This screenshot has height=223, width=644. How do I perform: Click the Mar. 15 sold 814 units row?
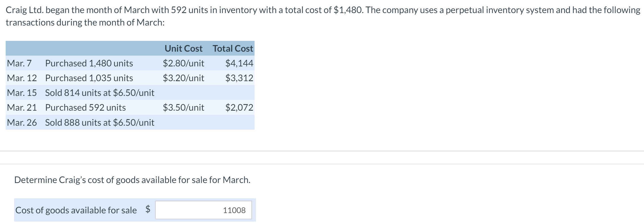[130, 92]
